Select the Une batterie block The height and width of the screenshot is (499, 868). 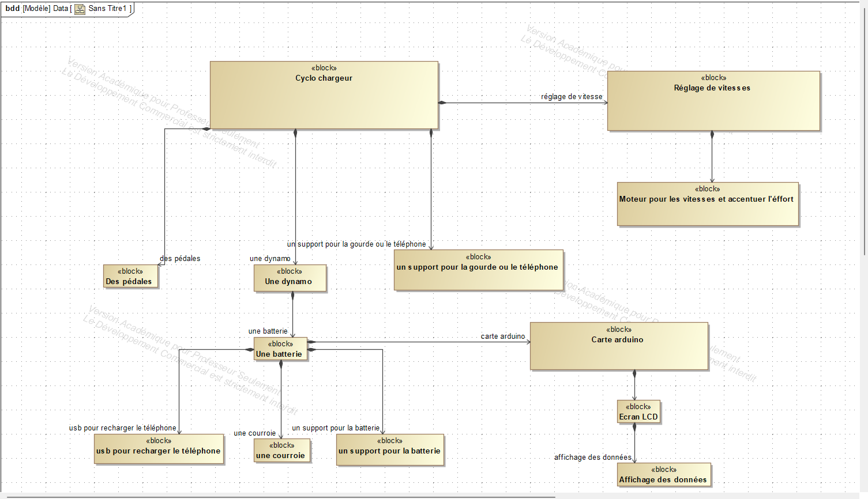click(x=280, y=349)
